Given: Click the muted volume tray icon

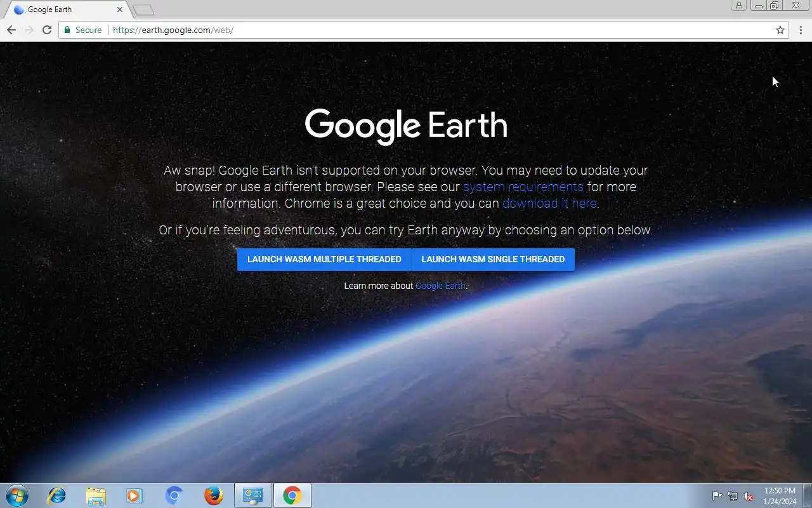Looking at the screenshot, I should coord(749,496).
